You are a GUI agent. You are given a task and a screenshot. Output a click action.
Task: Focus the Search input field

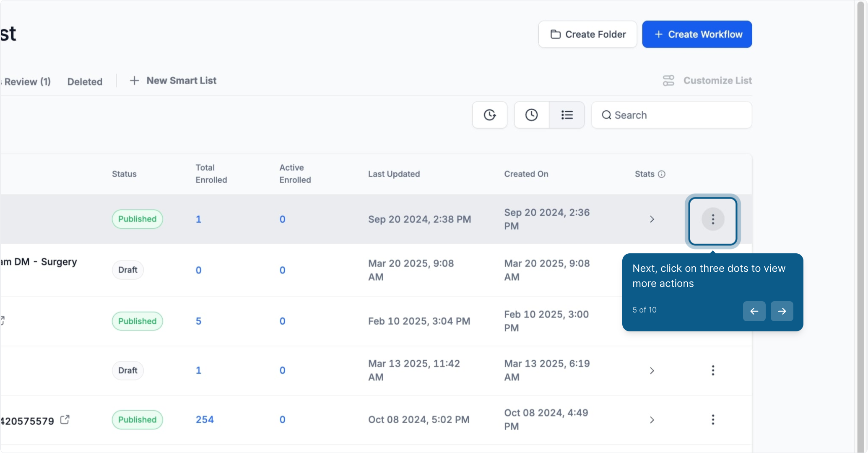[672, 115]
